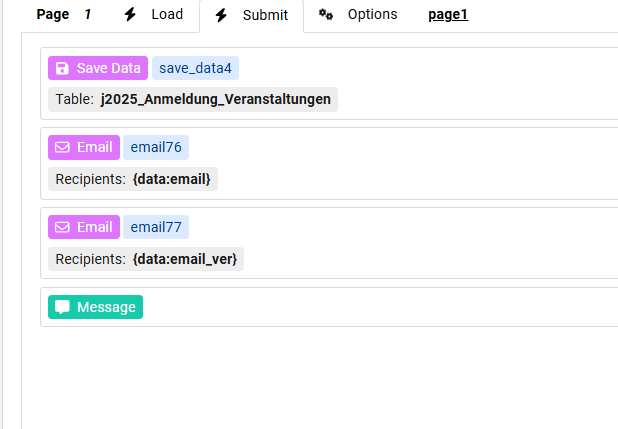The width and height of the screenshot is (618, 429).
Task: Select the email76 name tag
Action: (x=156, y=147)
